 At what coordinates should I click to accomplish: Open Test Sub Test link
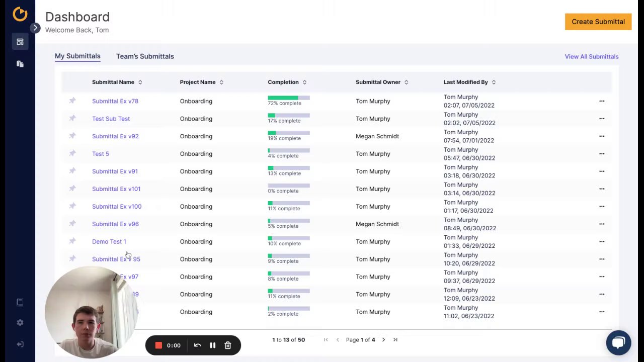pos(111,119)
